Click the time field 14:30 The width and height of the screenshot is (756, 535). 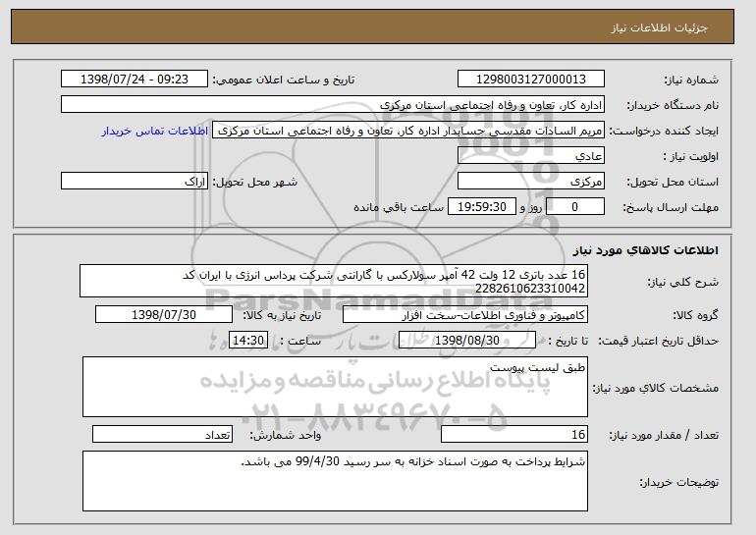(248, 341)
